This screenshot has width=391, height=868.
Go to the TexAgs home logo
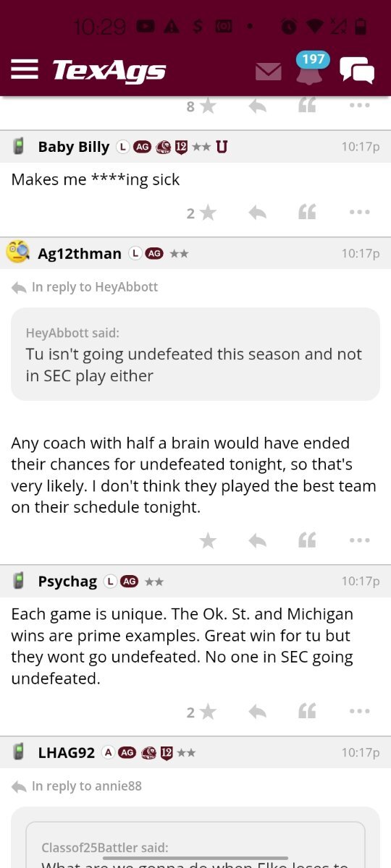pyautogui.click(x=109, y=70)
